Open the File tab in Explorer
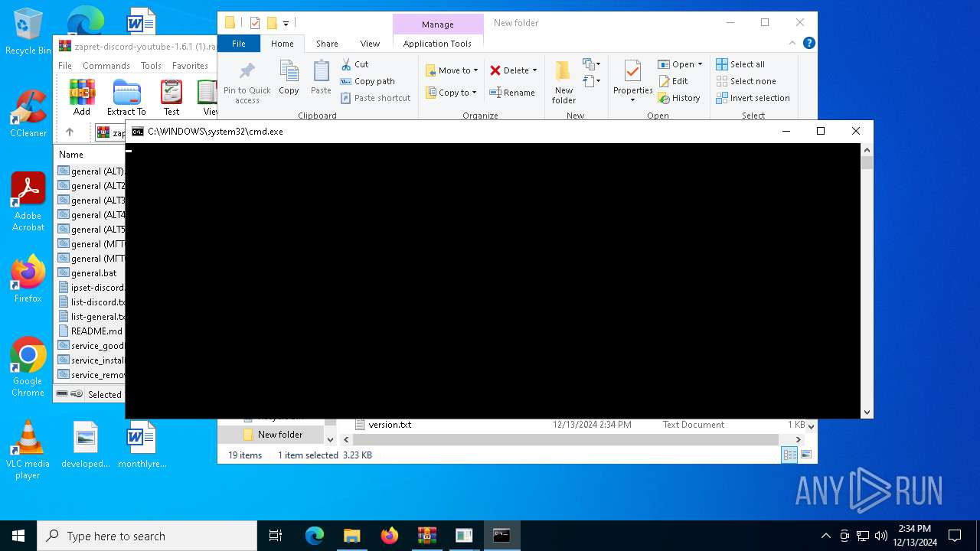The width and height of the screenshot is (980, 551). 239,44
